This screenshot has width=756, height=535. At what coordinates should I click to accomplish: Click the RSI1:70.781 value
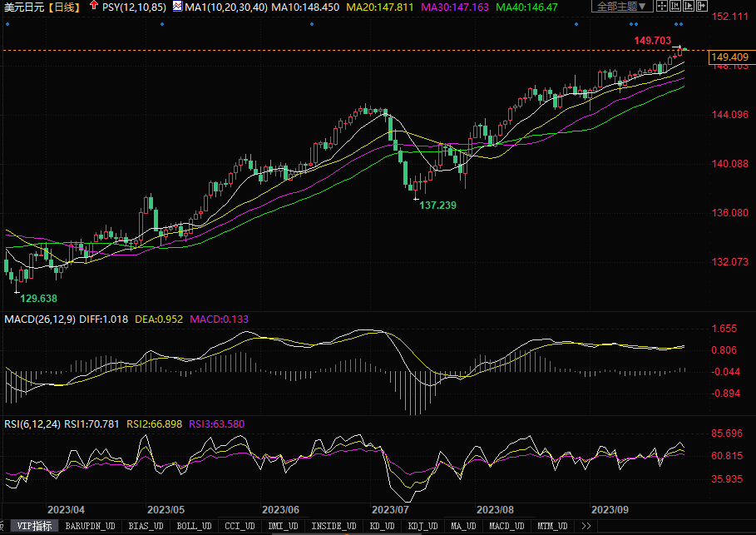[x=91, y=424]
